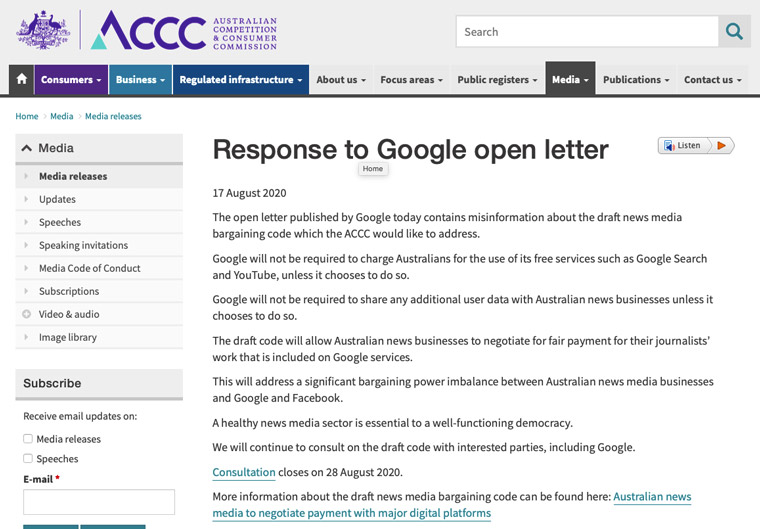The height and width of the screenshot is (529, 760).
Task: Go to Media releases breadcrumb link
Action: (113, 116)
